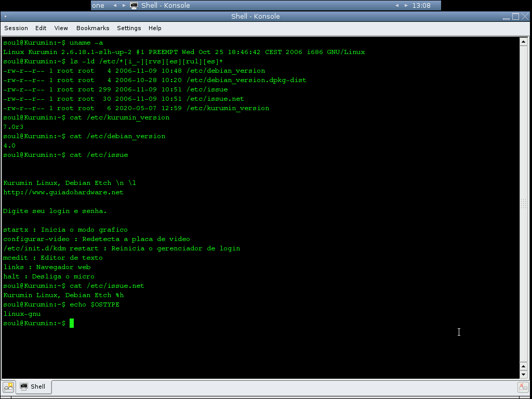Click the /etc/debian_version 10:48 listing row
The image size is (532, 399).
coord(134,71)
